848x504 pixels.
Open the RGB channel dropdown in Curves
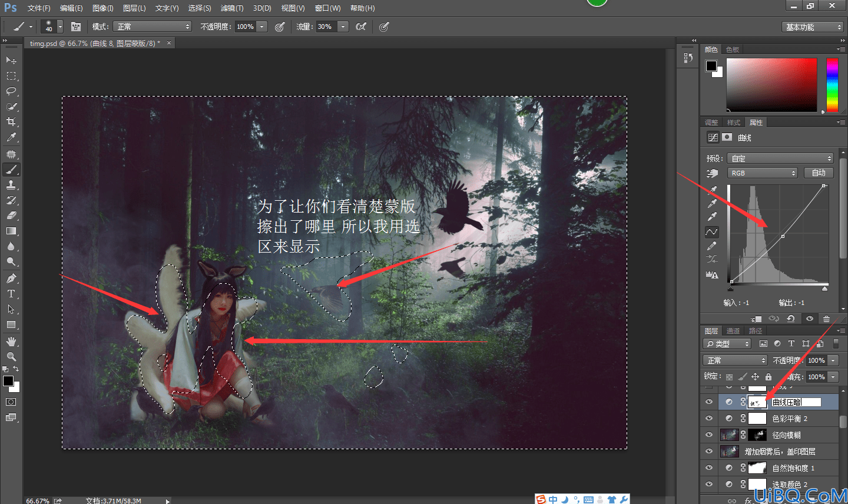click(763, 173)
